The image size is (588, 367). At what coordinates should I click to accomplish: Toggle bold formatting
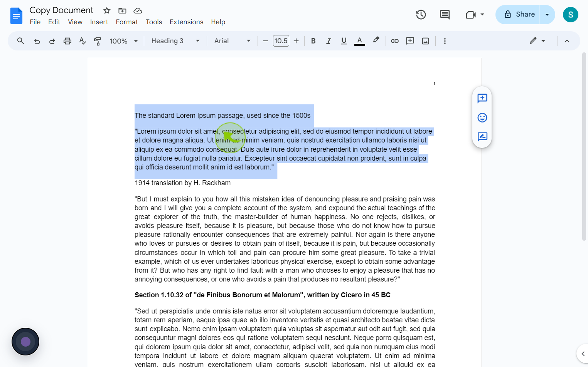pyautogui.click(x=313, y=41)
